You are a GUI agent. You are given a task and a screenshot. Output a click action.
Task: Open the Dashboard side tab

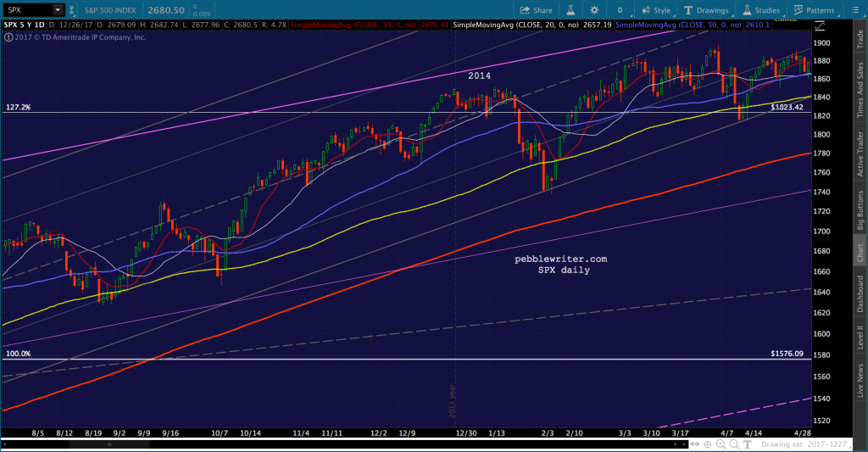point(861,293)
